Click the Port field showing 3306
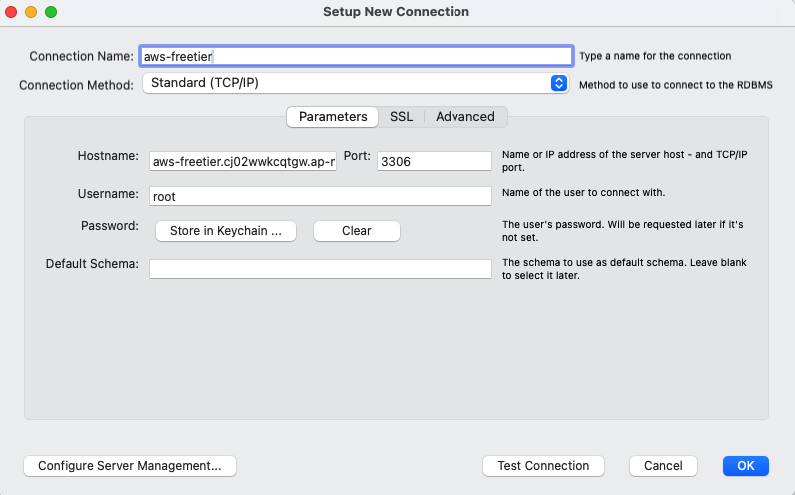Image resolution: width=795 pixels, height=495 pixels. click(434, 161)
